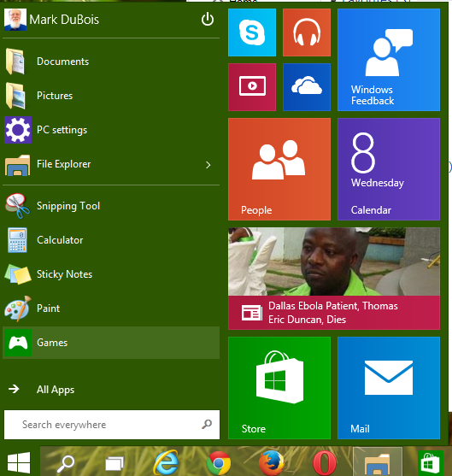Screen dimensions: 452x476
Task: Click the Windows Start button
Action: pos(19,463)
